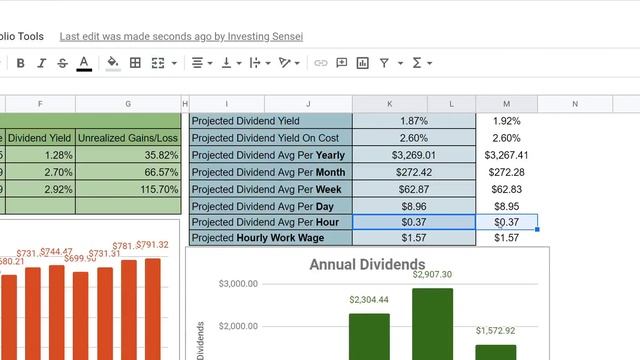This screenshot has width=640, height=360.
Task: Open the last edit history link
Action: (181, 36)
